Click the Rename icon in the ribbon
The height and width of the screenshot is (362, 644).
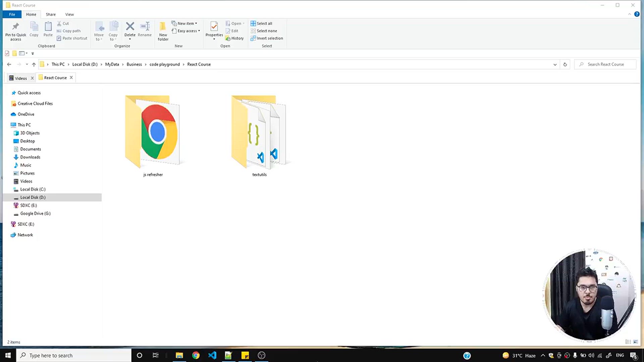click(x=145, y=29)
